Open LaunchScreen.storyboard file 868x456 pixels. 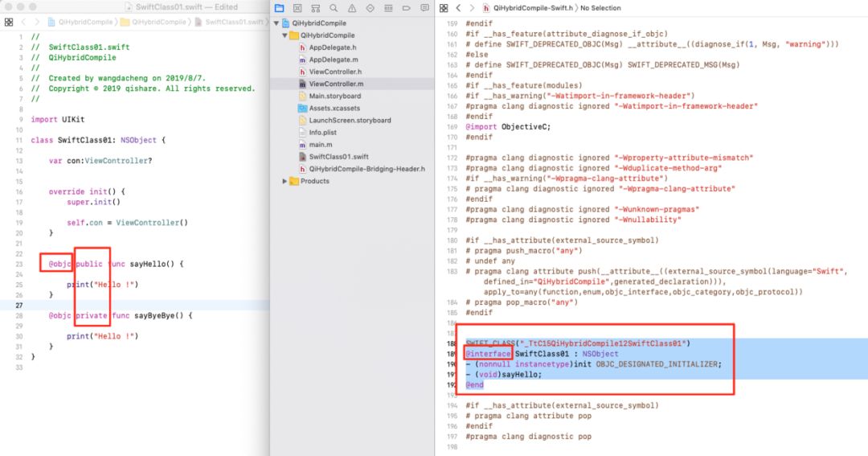[x=350, y=121]
